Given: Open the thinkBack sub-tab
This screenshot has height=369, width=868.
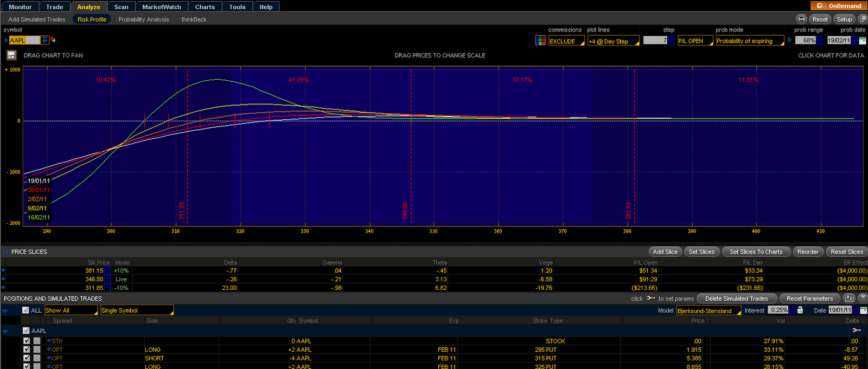Looking at the screenshot, I should coord(194,20).
